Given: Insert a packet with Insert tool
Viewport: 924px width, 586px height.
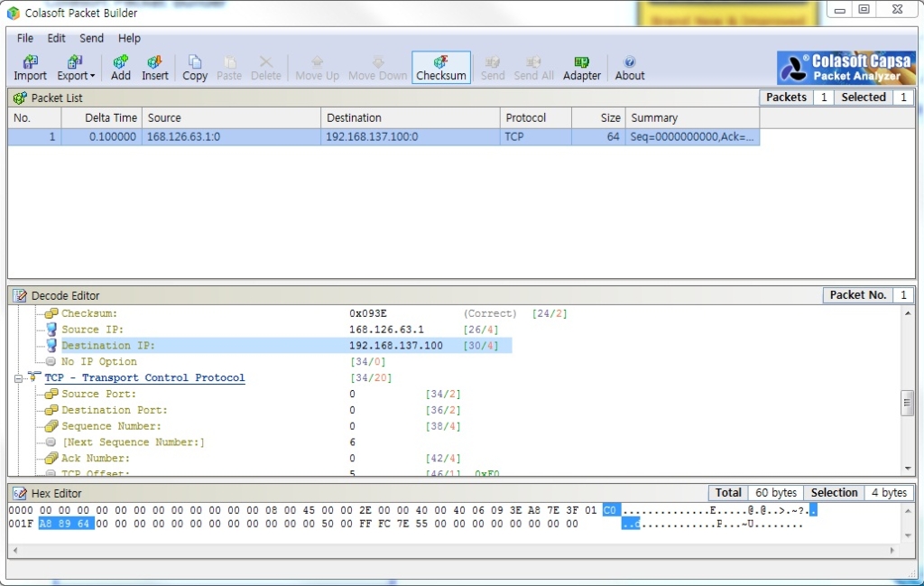Looking at the screenshot, I should pos(155,68).
